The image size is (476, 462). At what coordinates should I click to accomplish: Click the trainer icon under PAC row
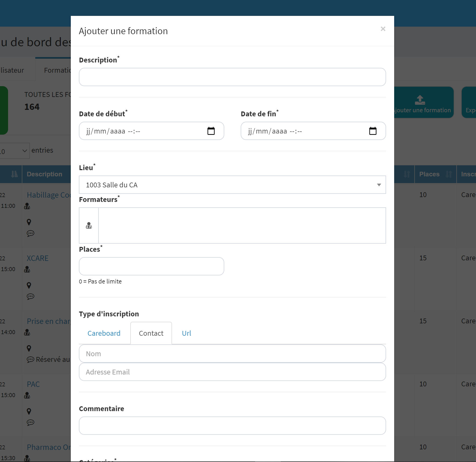pos(27,395)
